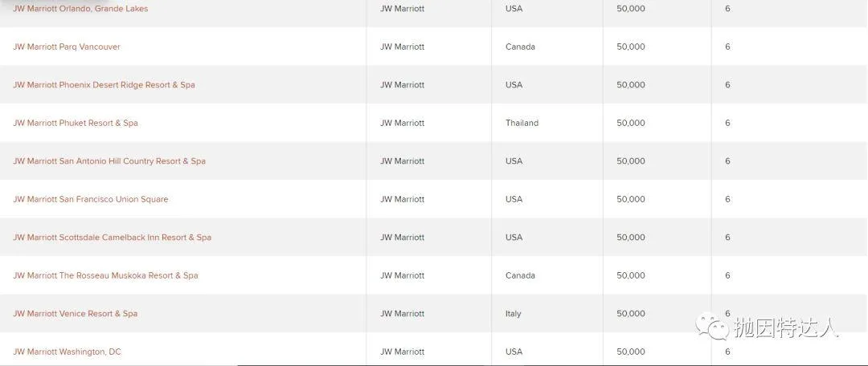Screen dimensions: 868x366
Task: Open JW Marriott Washington, DC link
Action: (67, 352)
